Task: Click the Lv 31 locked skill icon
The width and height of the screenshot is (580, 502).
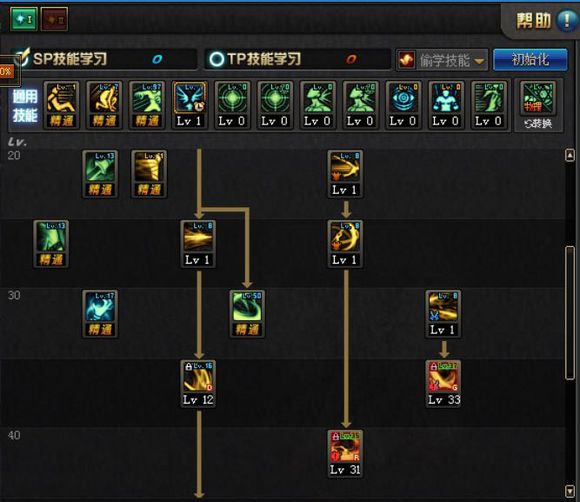Action: tap(345, 454)
